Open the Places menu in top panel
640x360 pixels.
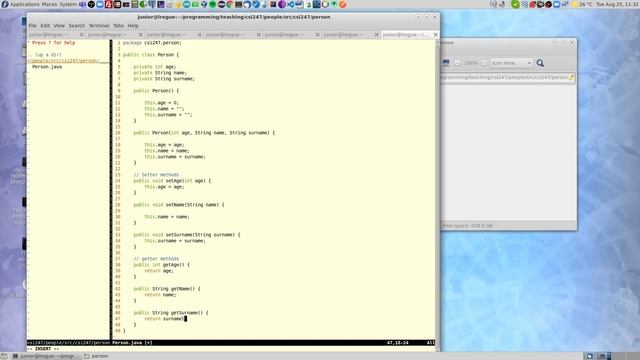tap(49, 4)
